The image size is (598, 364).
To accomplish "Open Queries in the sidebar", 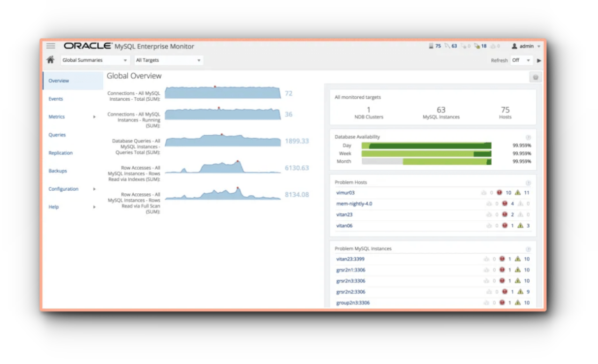I will [x=57, y=135].
